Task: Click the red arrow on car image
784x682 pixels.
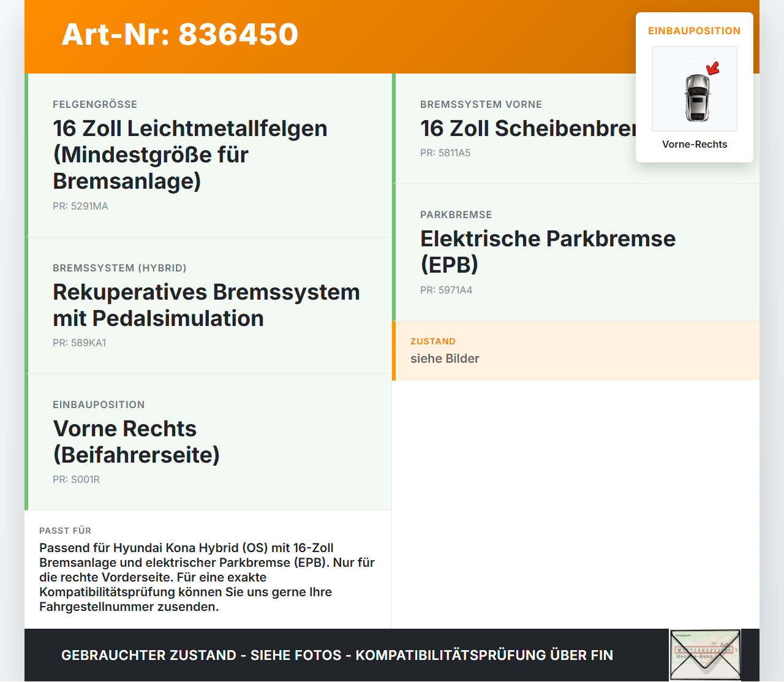Action: (713, 67)
